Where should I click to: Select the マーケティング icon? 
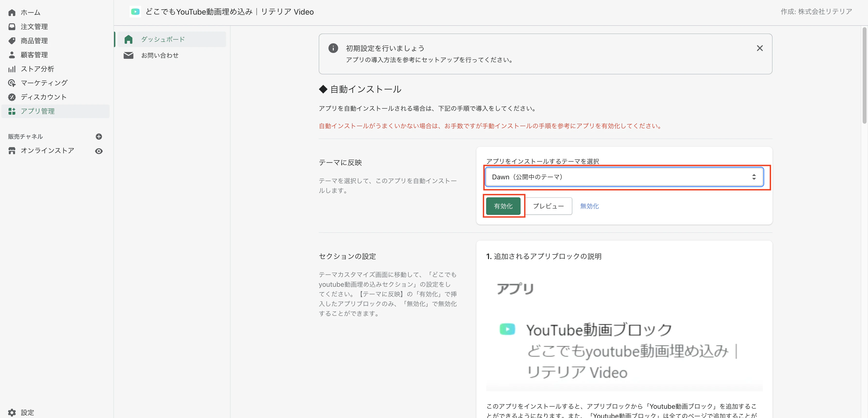12,83
